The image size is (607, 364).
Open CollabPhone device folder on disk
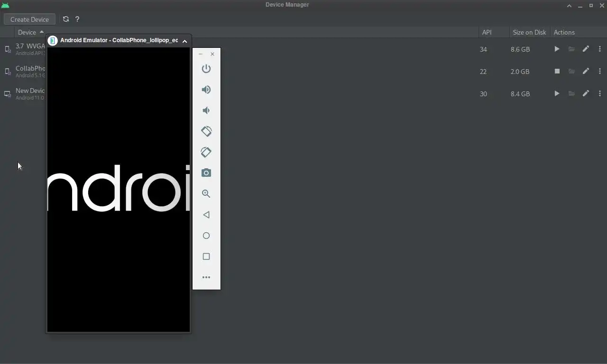pyautogui.click(x=571, y=71)
